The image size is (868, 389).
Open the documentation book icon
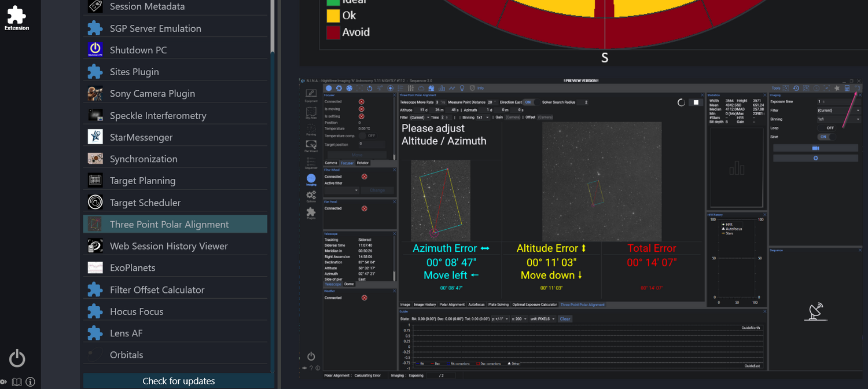(x=17, y=382)
